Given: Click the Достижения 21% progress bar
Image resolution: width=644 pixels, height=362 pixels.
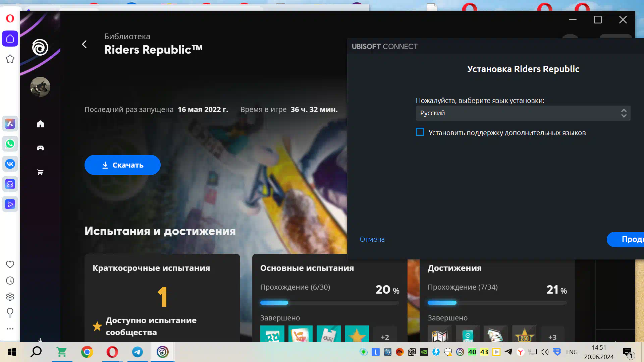Looking at the screenshot, I should 497,303.
